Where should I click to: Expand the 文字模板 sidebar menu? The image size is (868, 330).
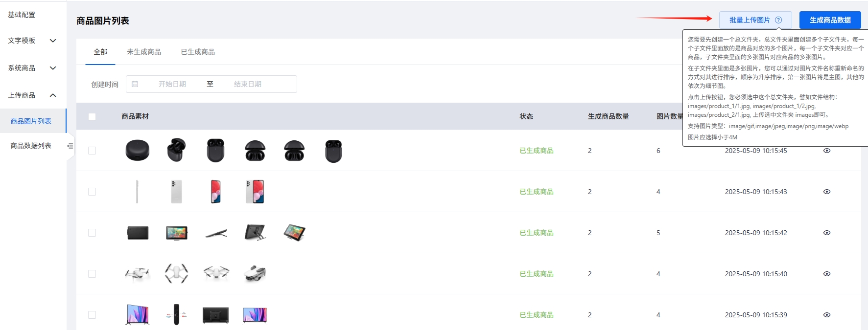pyautogui.click(x=32, y=41)
